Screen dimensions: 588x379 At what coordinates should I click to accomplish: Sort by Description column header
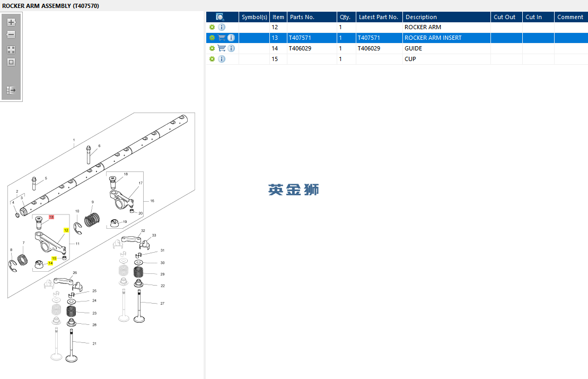coord(446,17)
